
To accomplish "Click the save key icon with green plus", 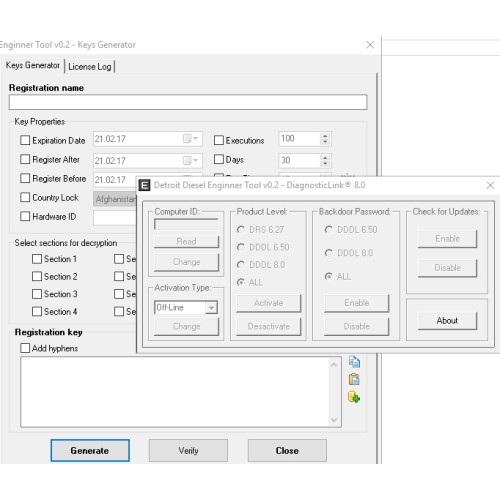I will 354,397.
